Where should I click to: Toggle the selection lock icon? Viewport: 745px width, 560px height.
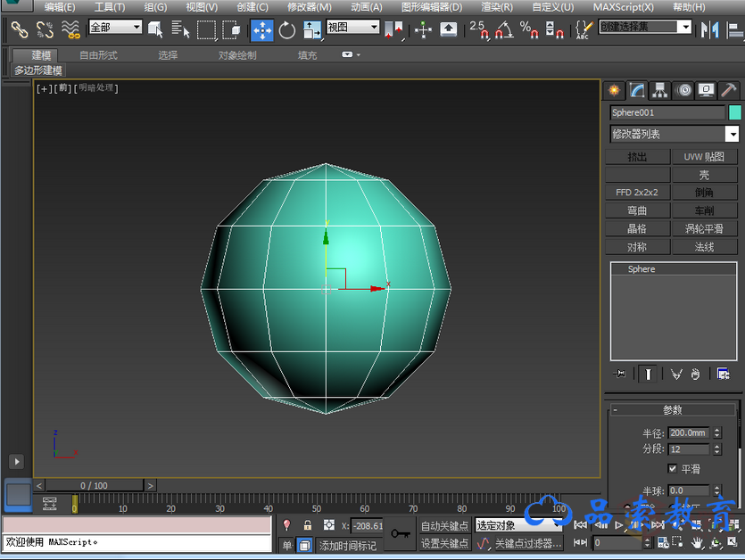(308, 526)
